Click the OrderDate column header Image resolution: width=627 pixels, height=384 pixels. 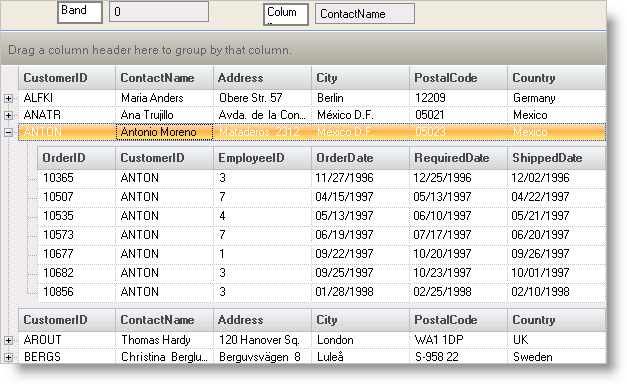point(360,158)
